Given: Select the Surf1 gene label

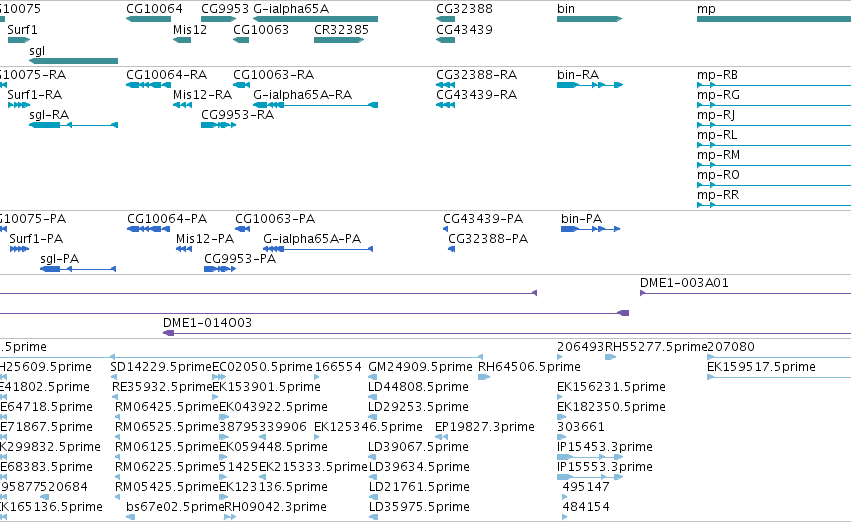Looking at the screenshot, I should (x=22, y=29).
